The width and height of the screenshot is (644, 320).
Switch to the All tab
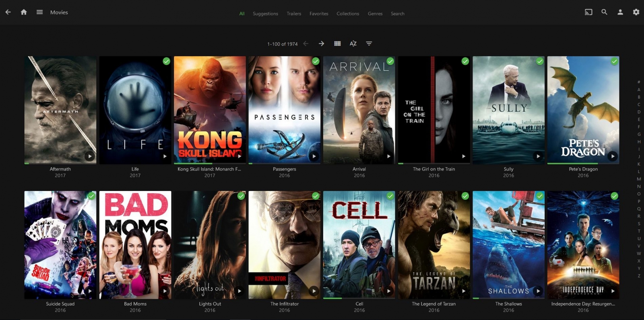[x=242, y=14]
